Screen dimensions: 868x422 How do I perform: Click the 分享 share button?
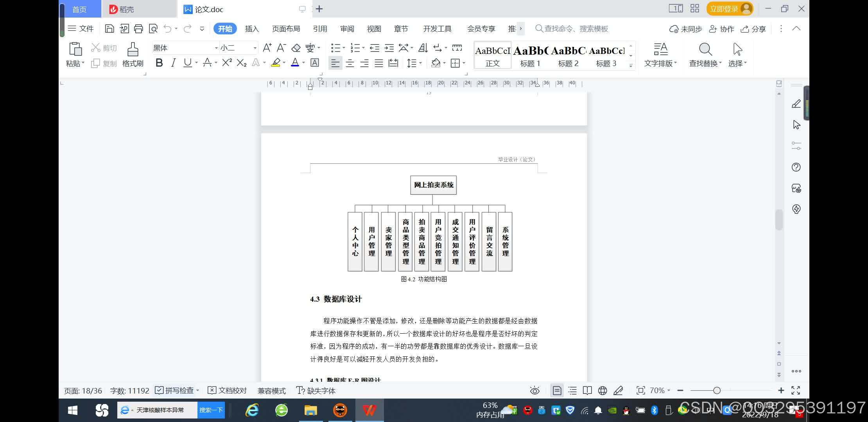coord(753,29)
